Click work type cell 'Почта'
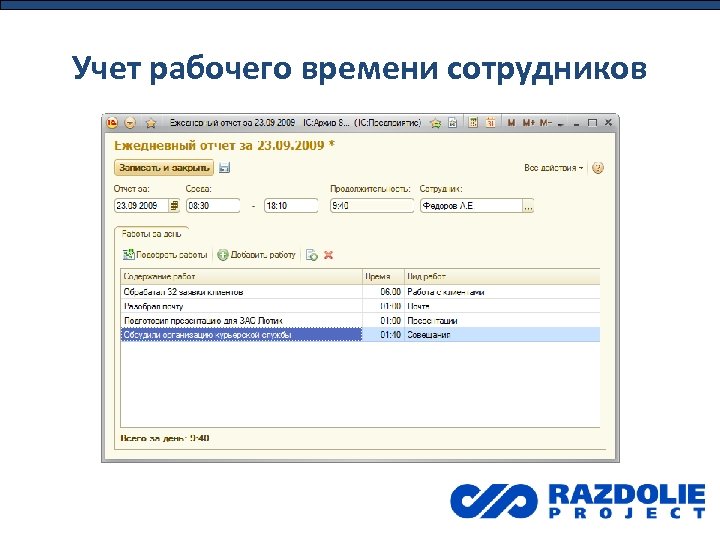Viewport: 720px width, 540px height. [x=502, y=306]
